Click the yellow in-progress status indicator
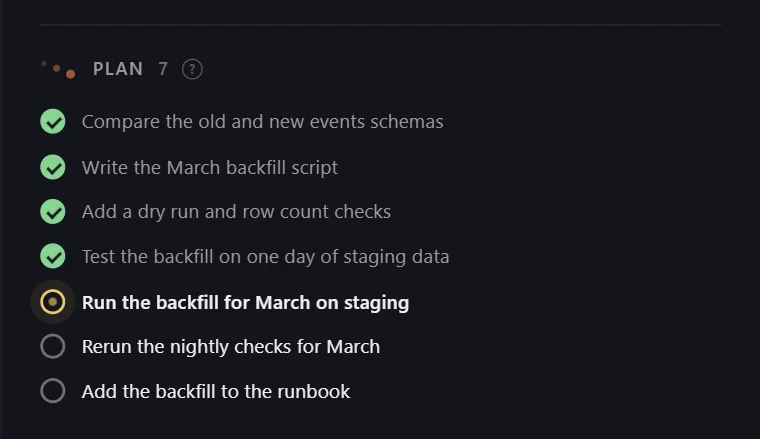Image resolution: width=760 pixels, height=439 pixels. coord(53,302)
